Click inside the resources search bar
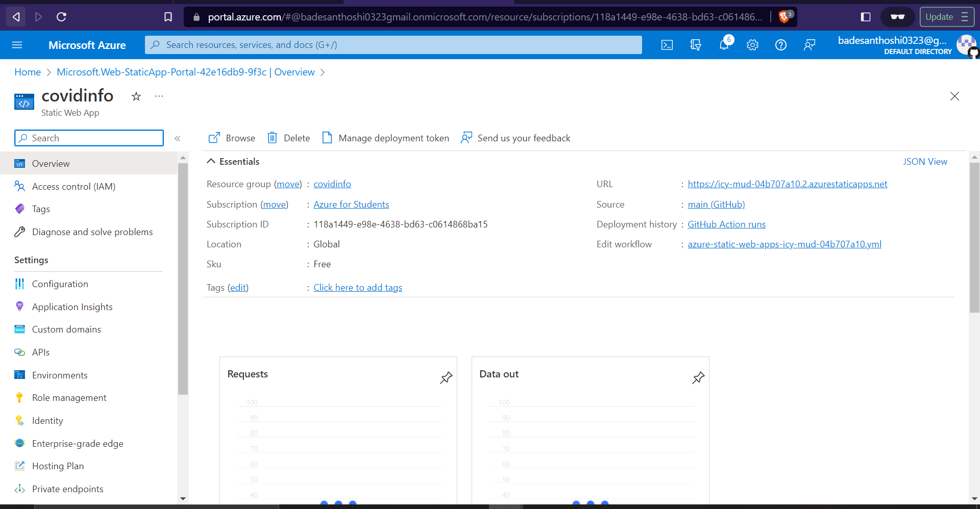This screenshot has width=980, height=509. pos(393,45)
